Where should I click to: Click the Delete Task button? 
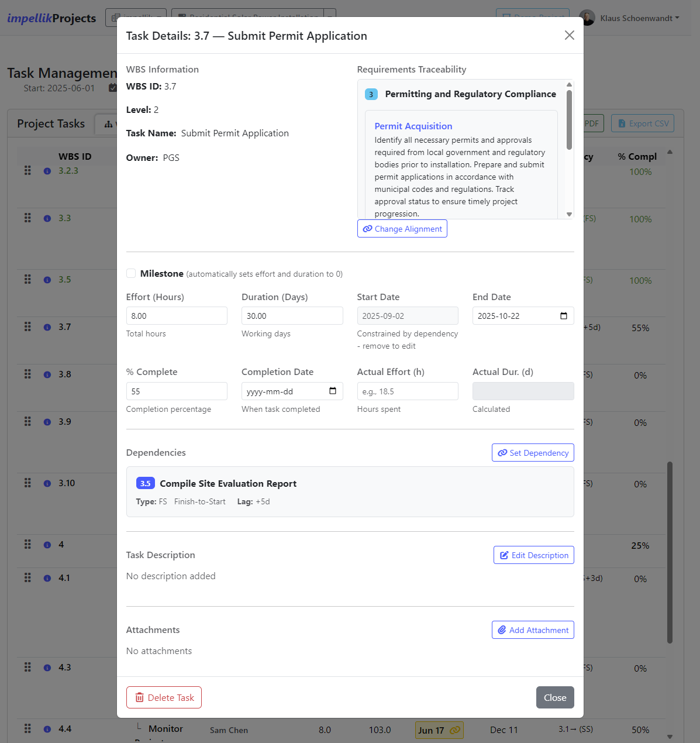pyautogui.click(x=164, y=697)
